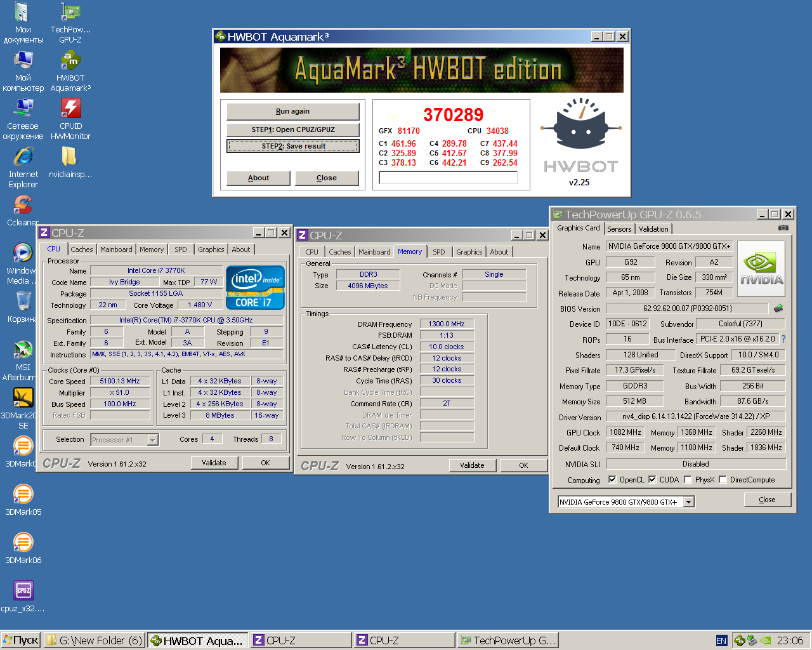Open the nvidiainspector folder on desktop
This screenshot has width=812, height=650.
70,162
